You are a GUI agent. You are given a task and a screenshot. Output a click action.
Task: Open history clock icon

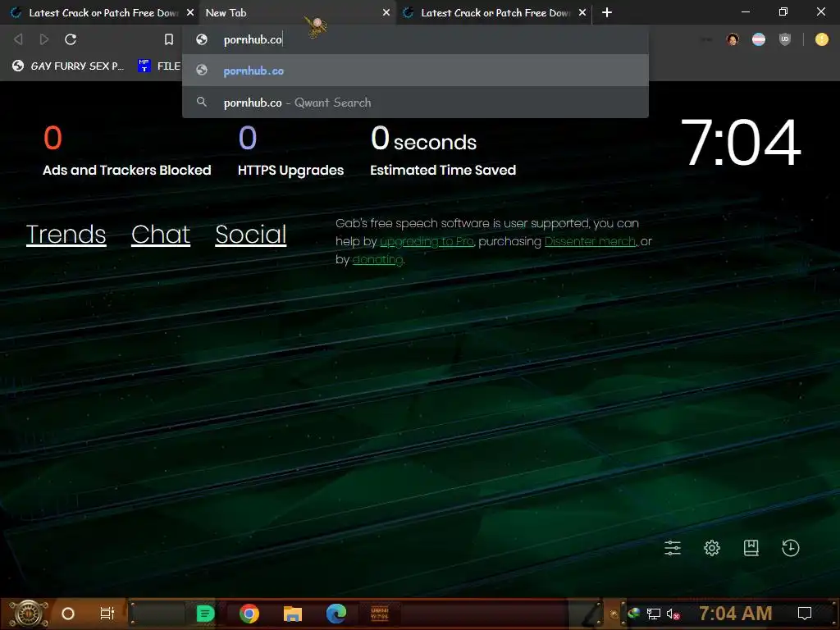(x=790, y=547)
